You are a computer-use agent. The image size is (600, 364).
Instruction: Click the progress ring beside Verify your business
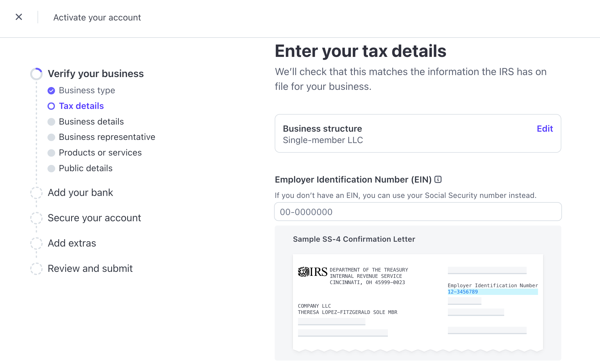coord(36,74)
